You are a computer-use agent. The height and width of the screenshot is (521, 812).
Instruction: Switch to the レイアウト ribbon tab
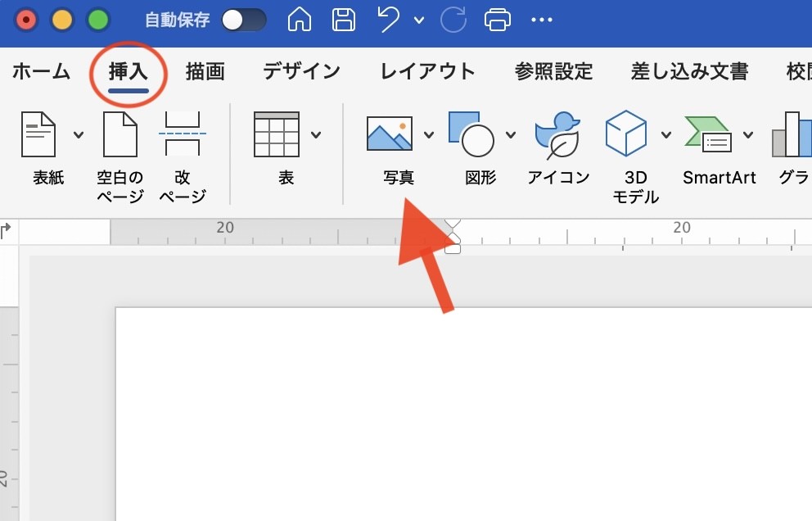(427, 71)
